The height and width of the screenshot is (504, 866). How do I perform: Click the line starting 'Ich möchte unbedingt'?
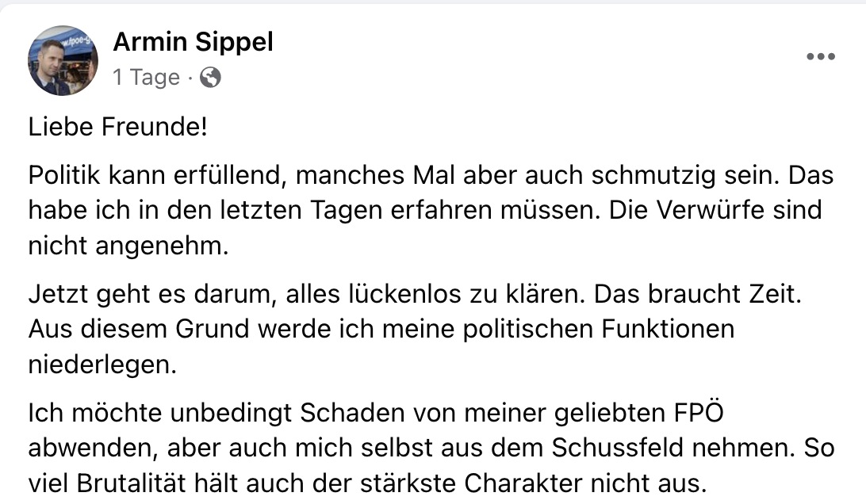376,413
